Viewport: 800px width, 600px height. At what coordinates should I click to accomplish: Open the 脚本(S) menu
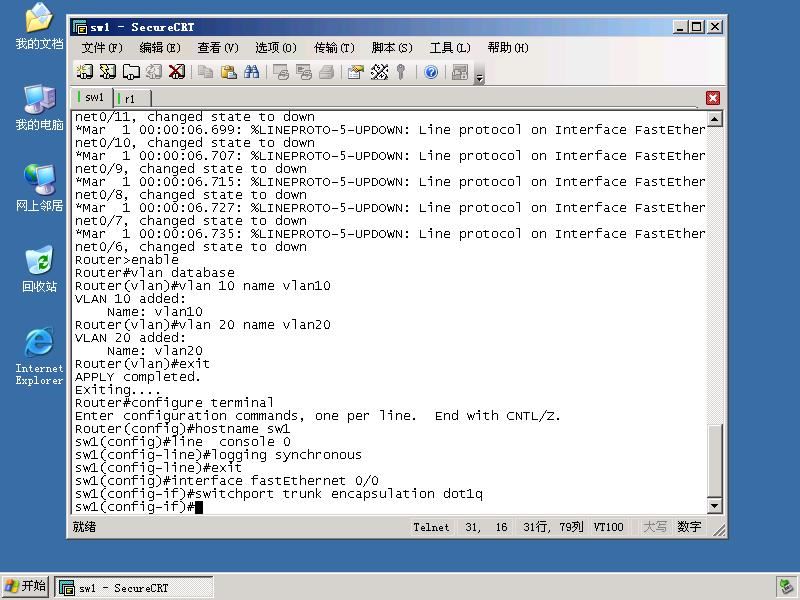(392, 48)
